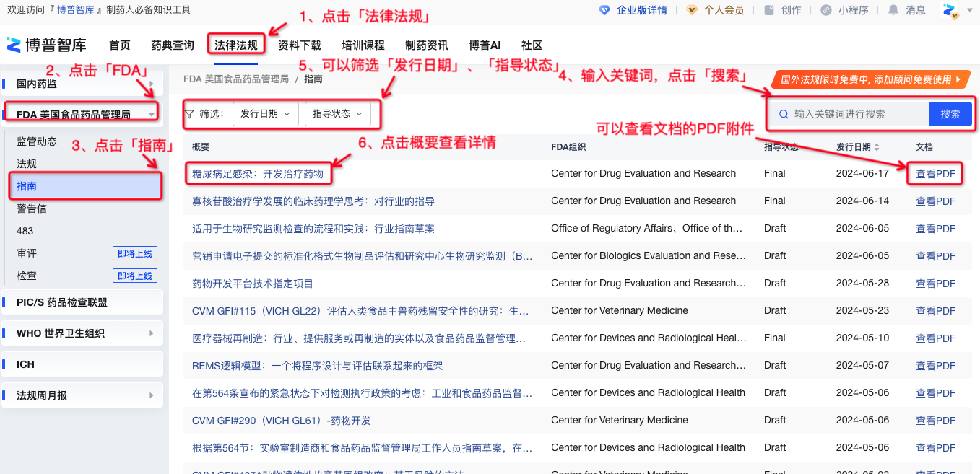This screenshot has width=980, height=474.
Task: Open 糖尿病足感染：开发治疗药物 guidance
Action: tap(258, 174)
